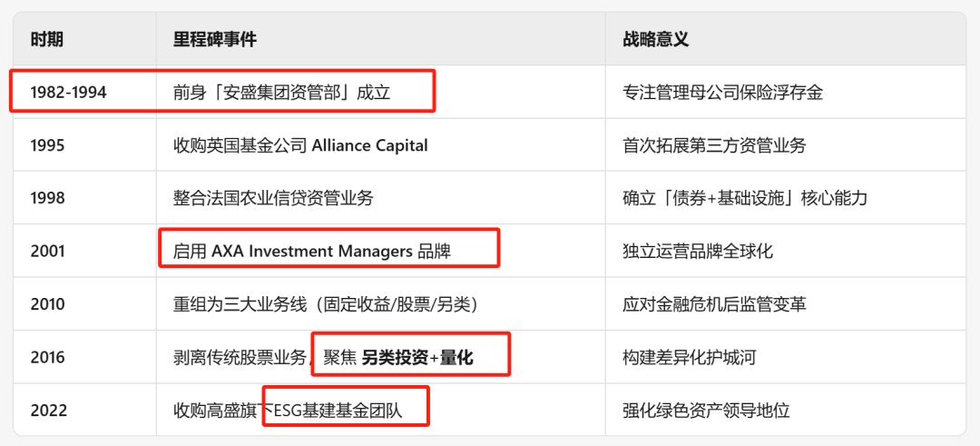Select the 1982-1994 period cell
980x446 pixels.
pyautogui.click(x=68, y=92)
